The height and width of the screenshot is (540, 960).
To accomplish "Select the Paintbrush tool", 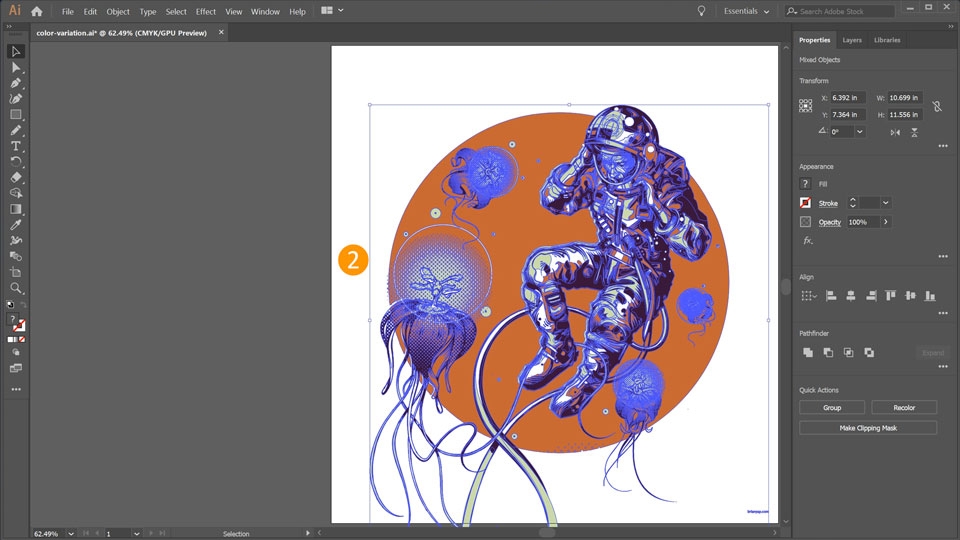I will tap(16, 130).
